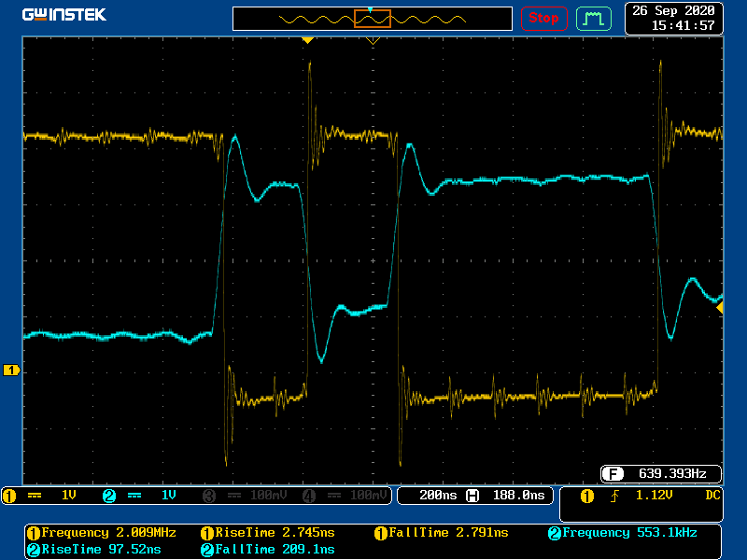
Task: Click the orange window box in waveform overview
Action: tap(372, 18)
